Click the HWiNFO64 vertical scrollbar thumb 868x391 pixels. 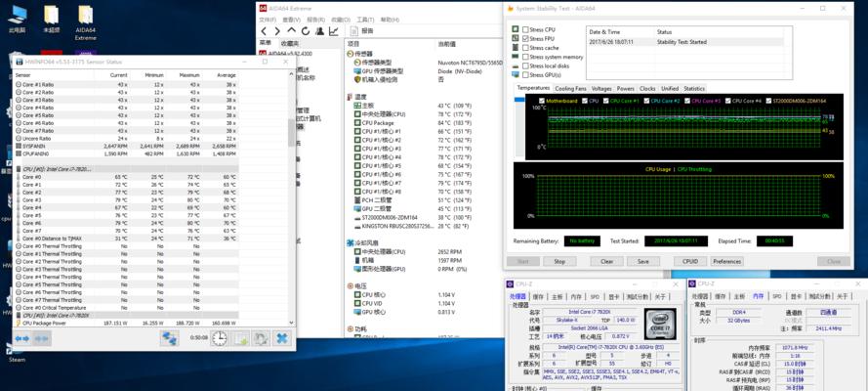pyautogui.click(x=292, y=132)
